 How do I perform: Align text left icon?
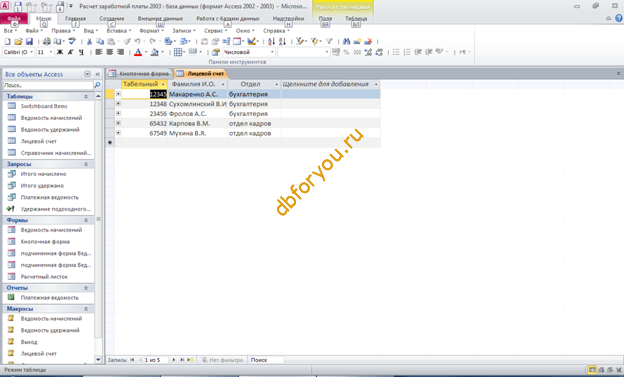99,52
